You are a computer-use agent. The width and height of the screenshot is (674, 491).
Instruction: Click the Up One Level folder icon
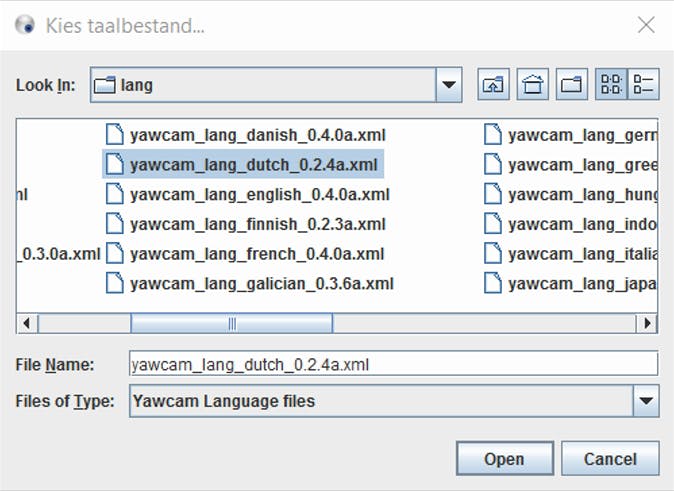point(493,85)
